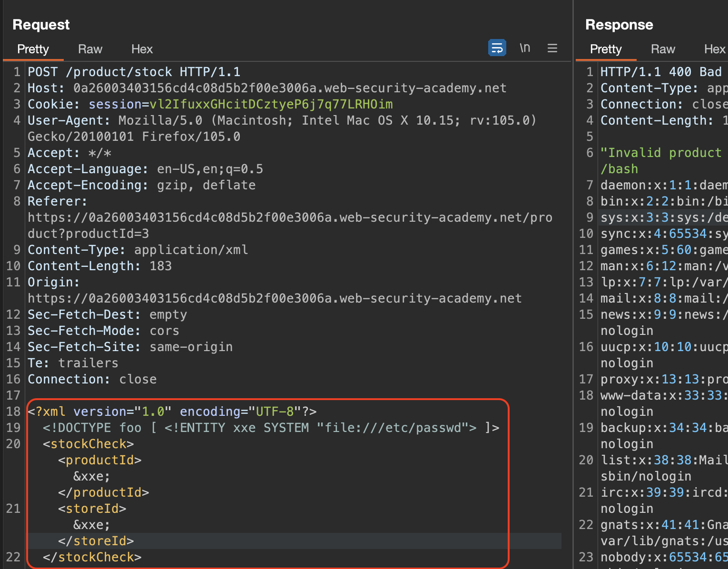Click the sync:x:4:65534 passwd entry

pyautogui.click(x=664, y=234)
